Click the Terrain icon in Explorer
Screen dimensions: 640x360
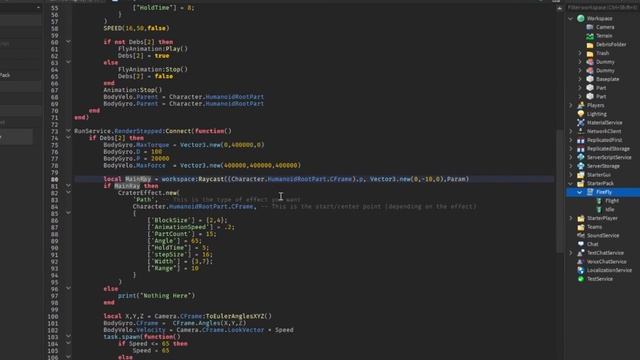tap(590, 36)
